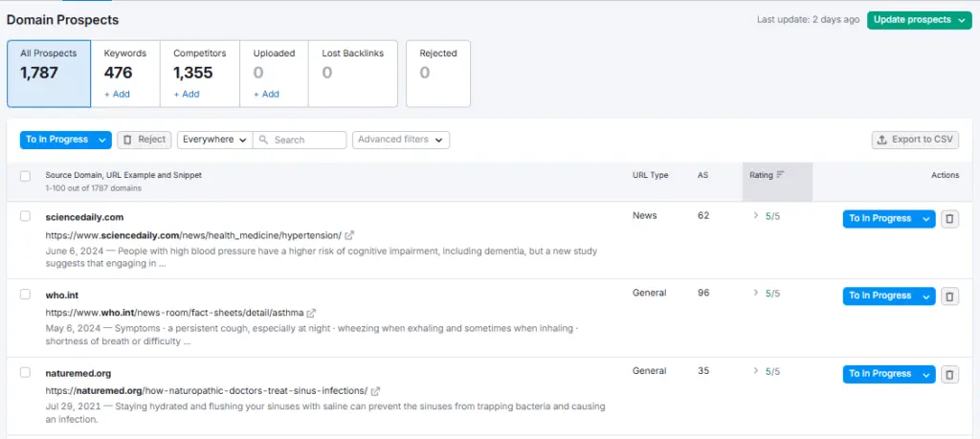Image resolution: width=980 pixels, height=439 pixels.
Task: Tick the who.int row checkbox
Action: 25,294
